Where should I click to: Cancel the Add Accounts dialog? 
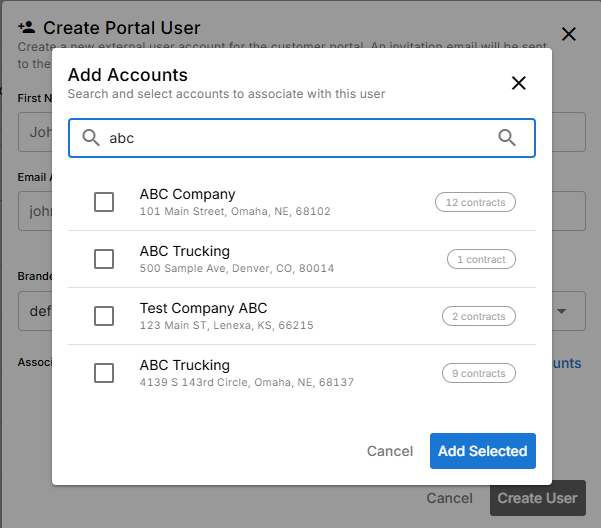tap(390, 451)
